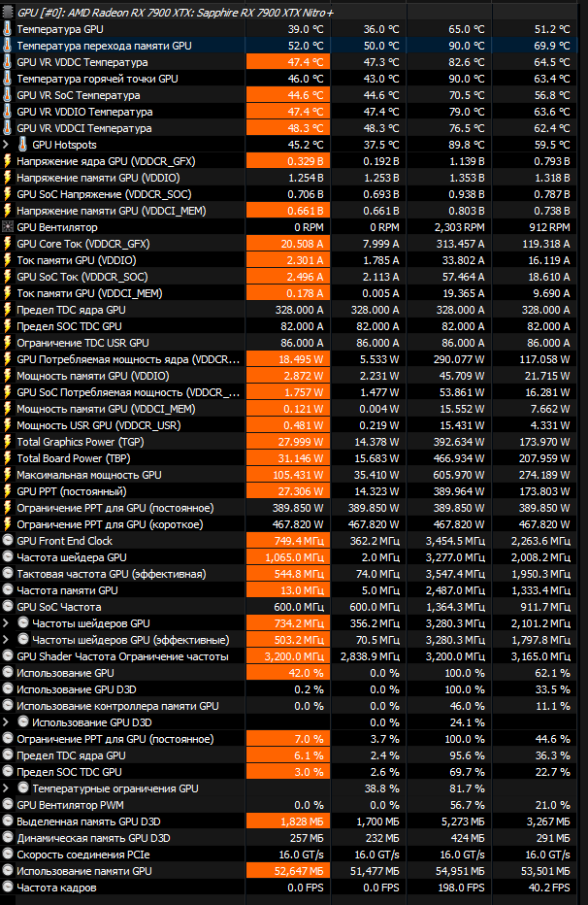
Task: Click thermometer icon beside Температура перехода памяти GPU
Action: (8, 46)
